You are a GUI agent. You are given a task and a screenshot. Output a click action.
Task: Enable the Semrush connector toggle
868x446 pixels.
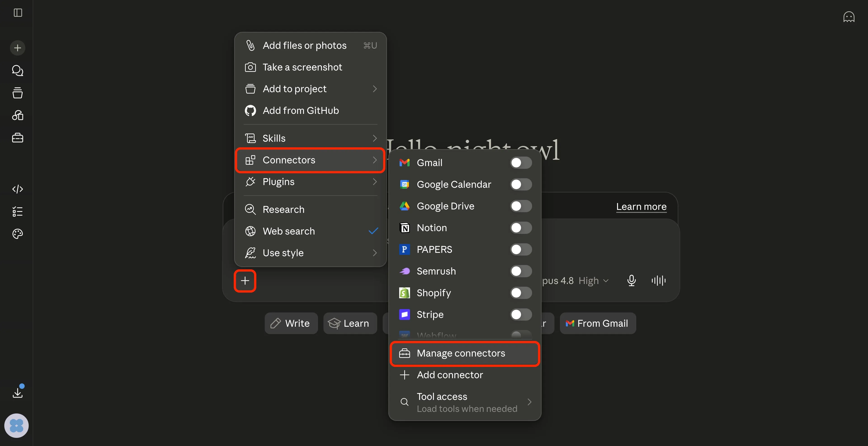pos(521,271)
